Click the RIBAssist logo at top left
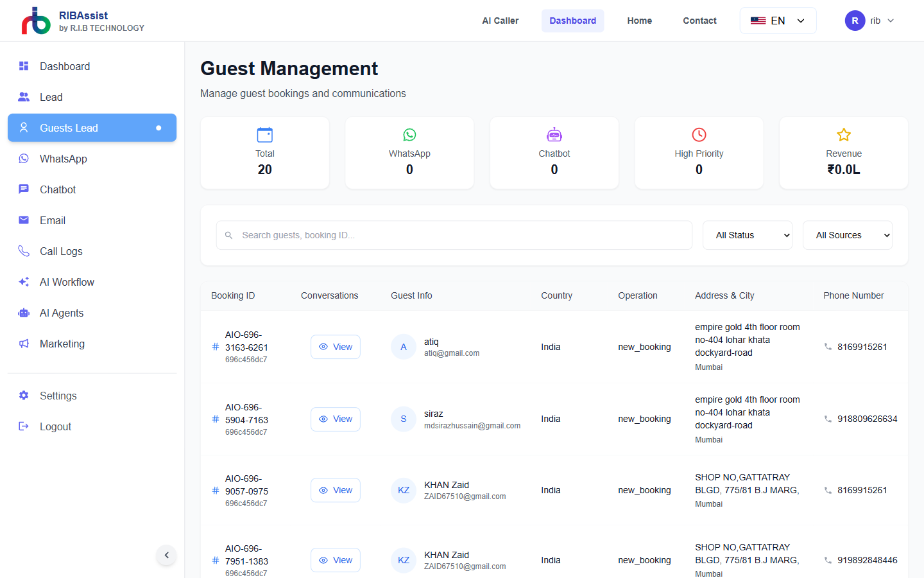The width and height of the screenshot is (924, 578). point(35,21)
